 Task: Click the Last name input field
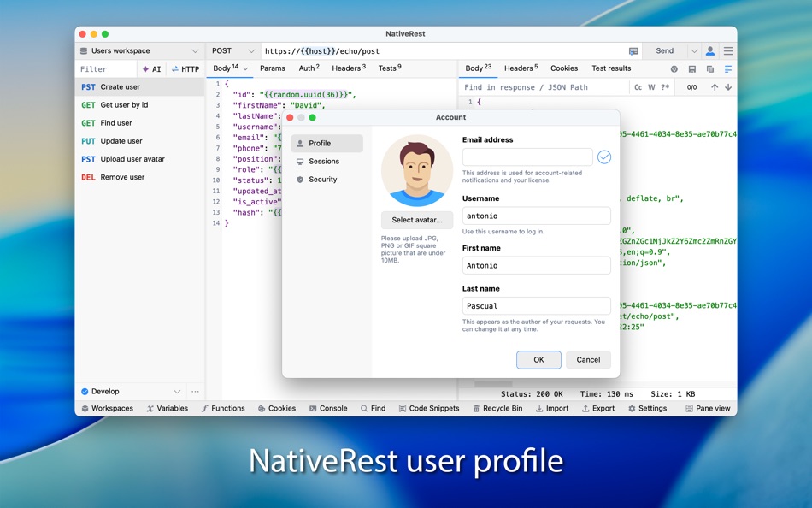(x=536, y=305)
